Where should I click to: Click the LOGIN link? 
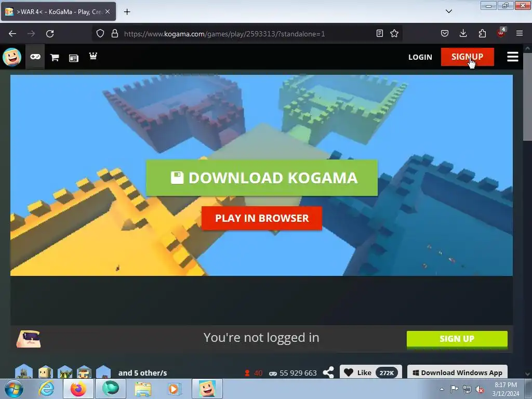pos(420,57)
